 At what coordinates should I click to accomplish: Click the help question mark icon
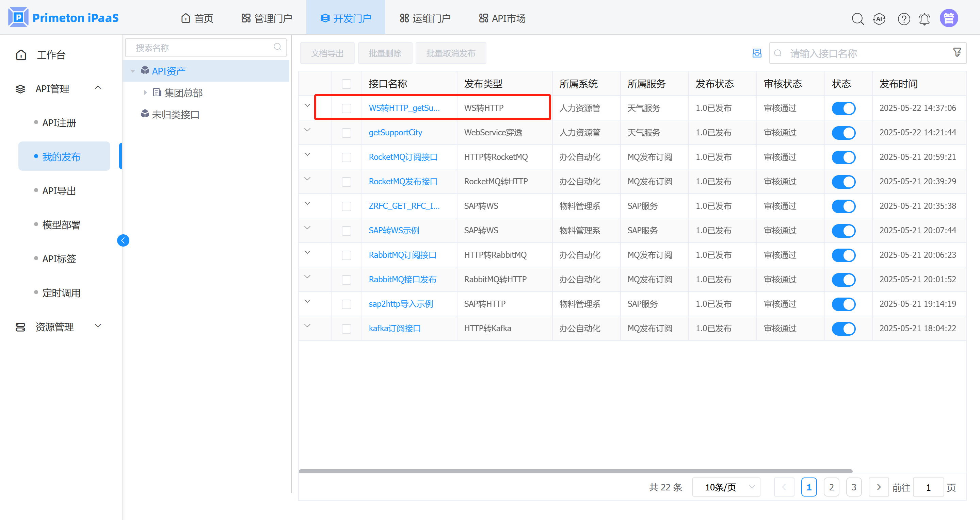coord(903,19)
